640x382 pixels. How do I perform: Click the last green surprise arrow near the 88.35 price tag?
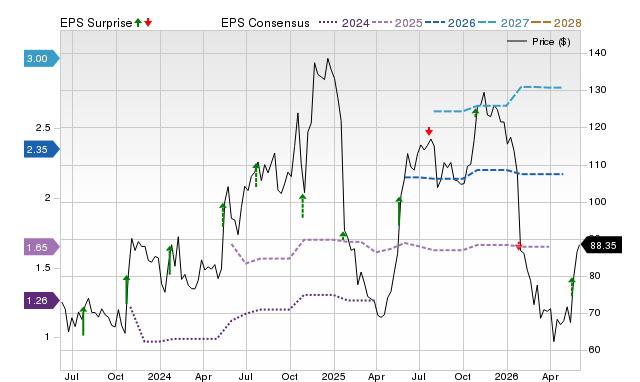(x=572, y=287)
